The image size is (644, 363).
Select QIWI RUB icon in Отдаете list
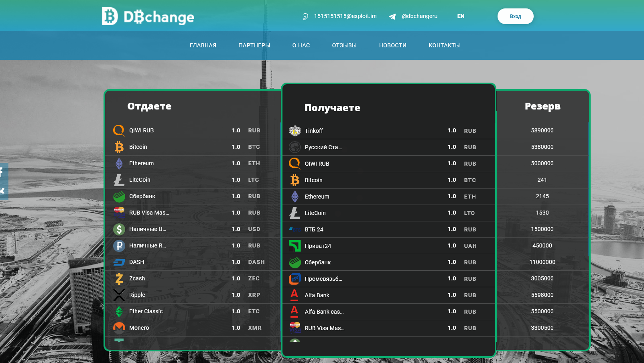(x=119, y=130)
